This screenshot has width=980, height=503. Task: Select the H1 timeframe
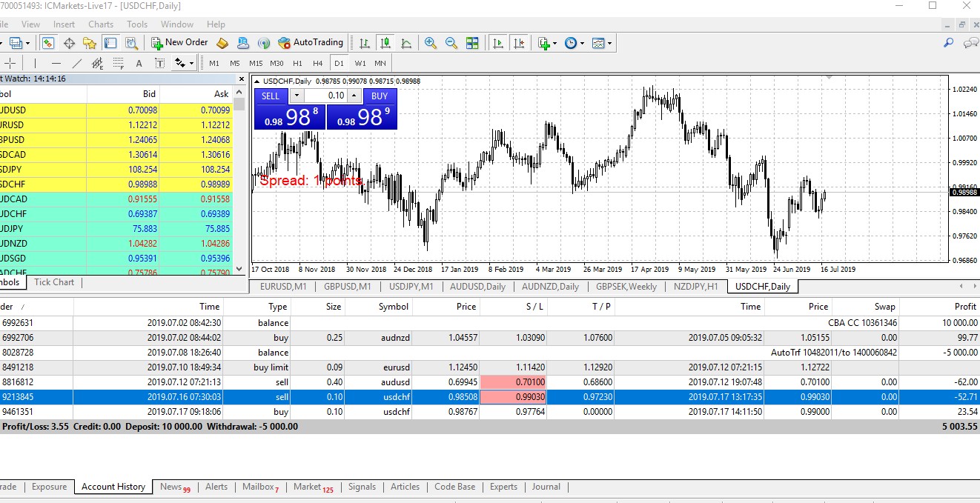tap(297, 63)
